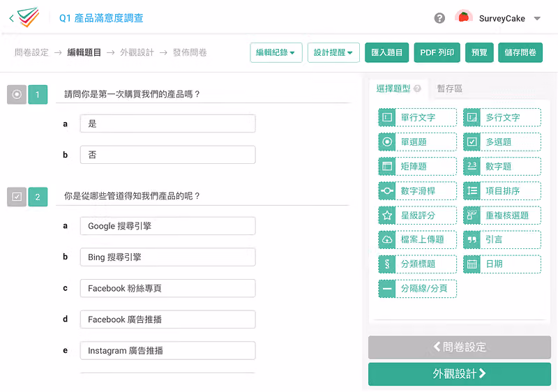The width and height of the screenshot is (558, 392).
Task: Click the green 外觀設計 next button
Action: click(x=460, y=374)
